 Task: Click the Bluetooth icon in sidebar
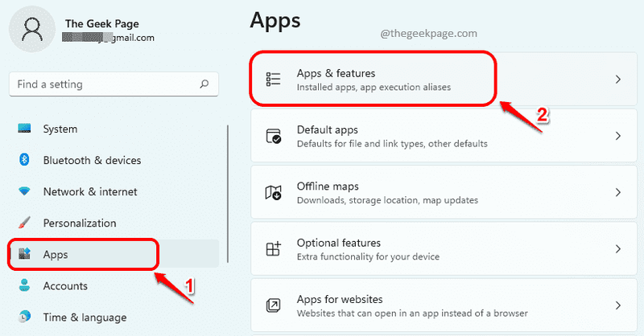pos(24,159)
